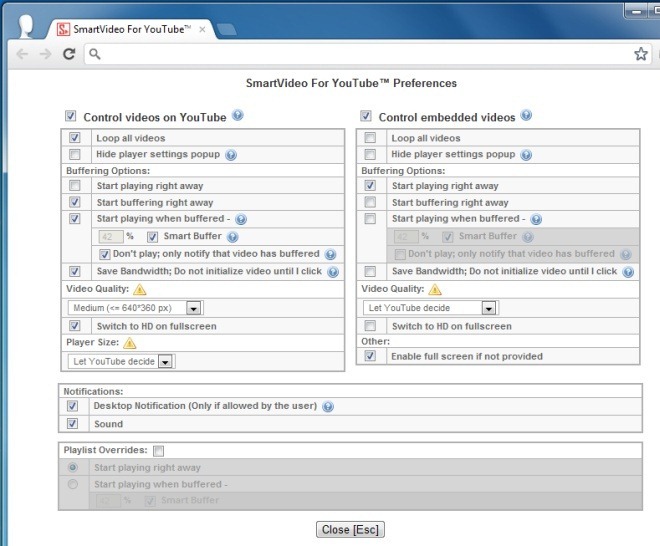Click help icon next to Control embedded videos

tap(526, 115)
